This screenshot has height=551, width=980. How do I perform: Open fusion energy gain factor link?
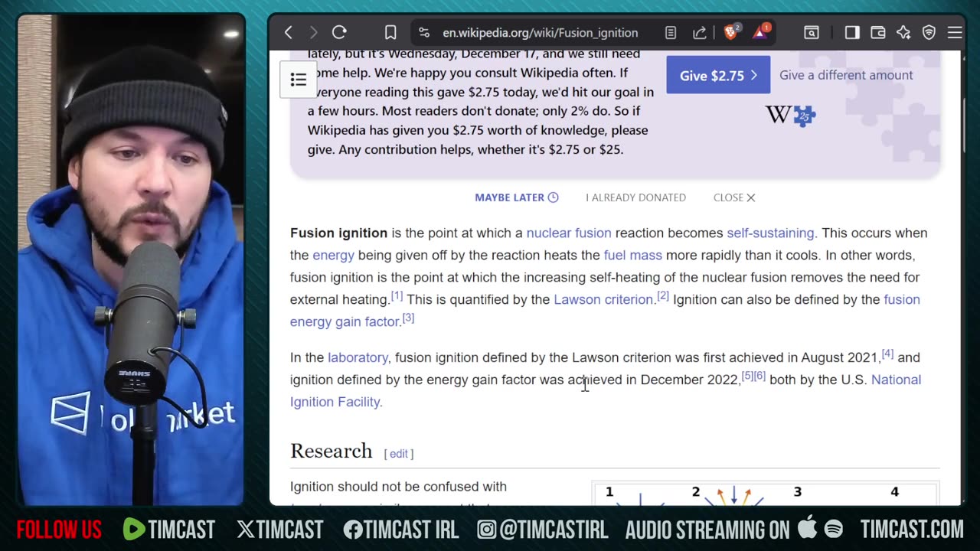pos(345,321)
